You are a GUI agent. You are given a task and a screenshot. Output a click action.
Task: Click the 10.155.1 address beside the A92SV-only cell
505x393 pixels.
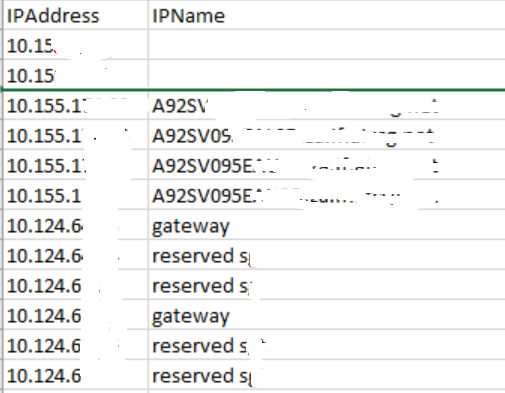[76, 106]
